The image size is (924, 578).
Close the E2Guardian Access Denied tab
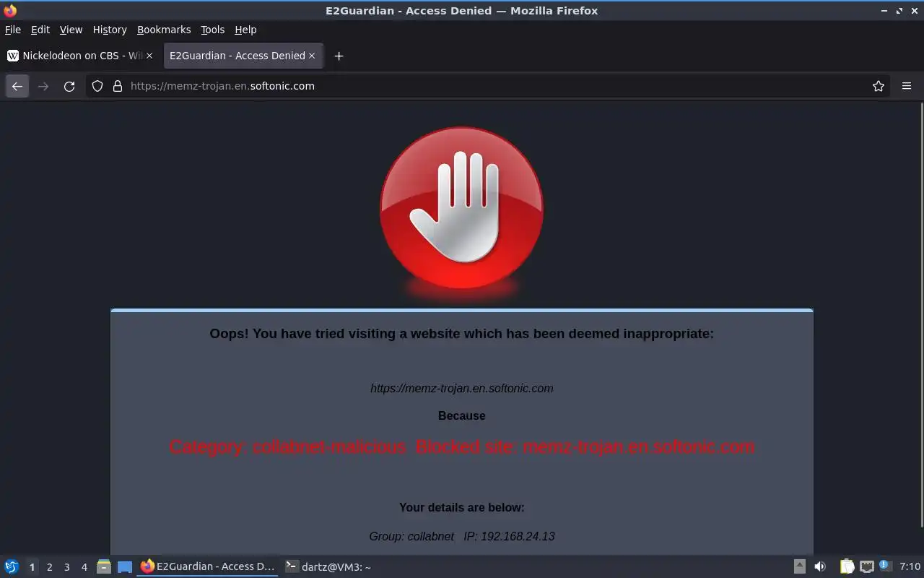click(x=312, y=56)
